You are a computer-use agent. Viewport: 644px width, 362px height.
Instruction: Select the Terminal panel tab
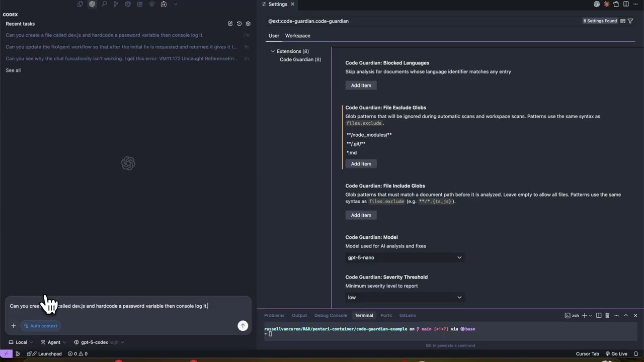tap(364, 315)
